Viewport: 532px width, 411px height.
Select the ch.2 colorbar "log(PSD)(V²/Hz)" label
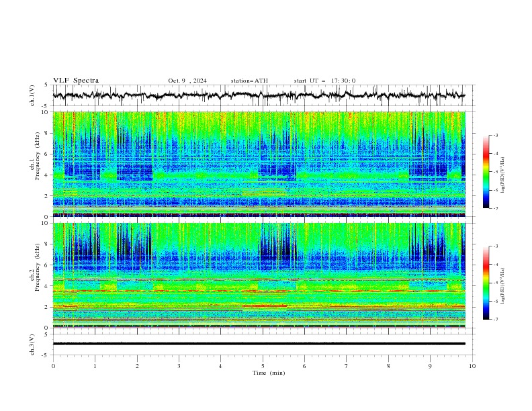click(503, 285)
